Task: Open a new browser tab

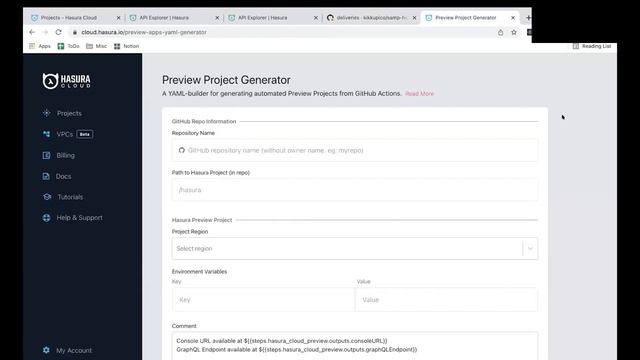Action: [528, 18]
